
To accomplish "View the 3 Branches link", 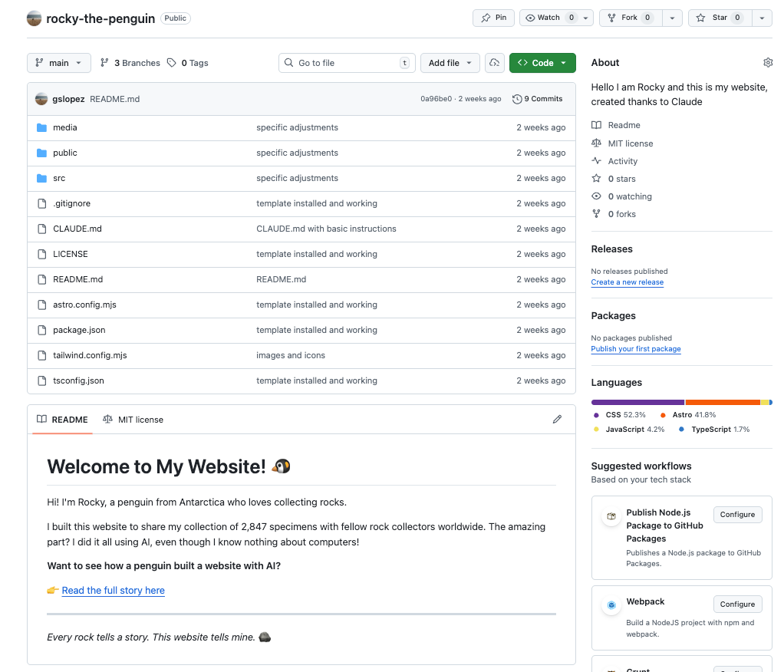I will 130,63.
